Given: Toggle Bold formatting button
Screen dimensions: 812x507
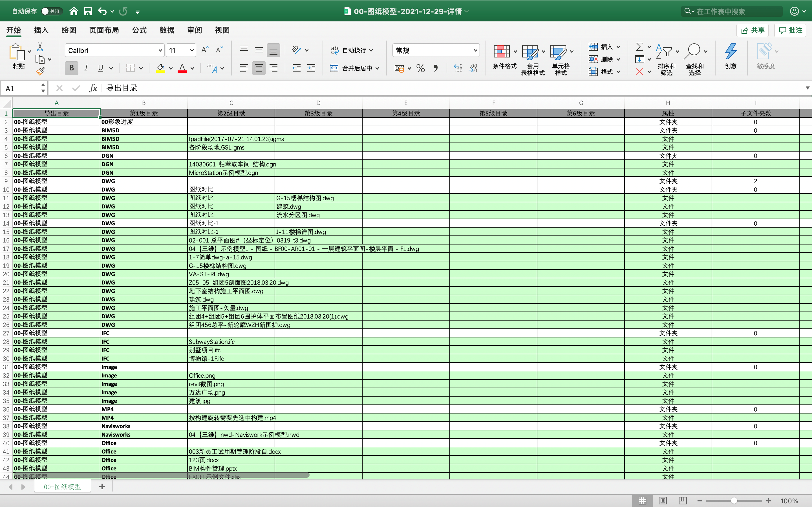Looking at the screenshot, I should [x=71, y=68].
